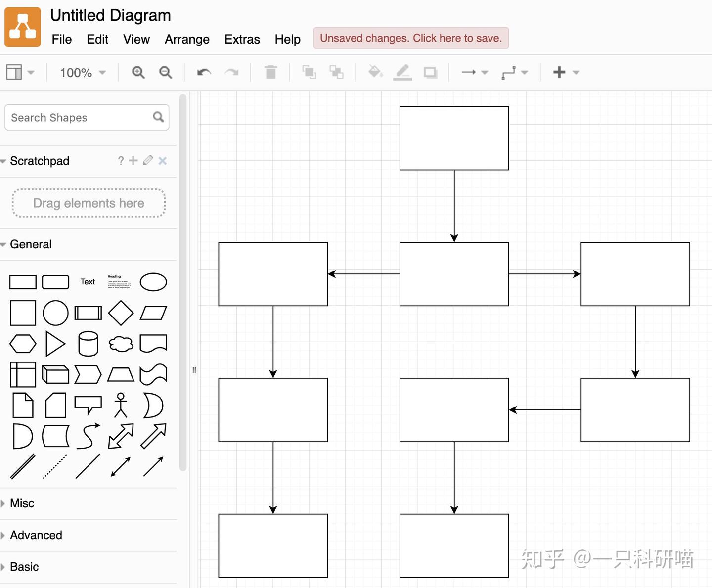Collapse the General shapes section
712x588 pixels.
(x=31, y=244)
